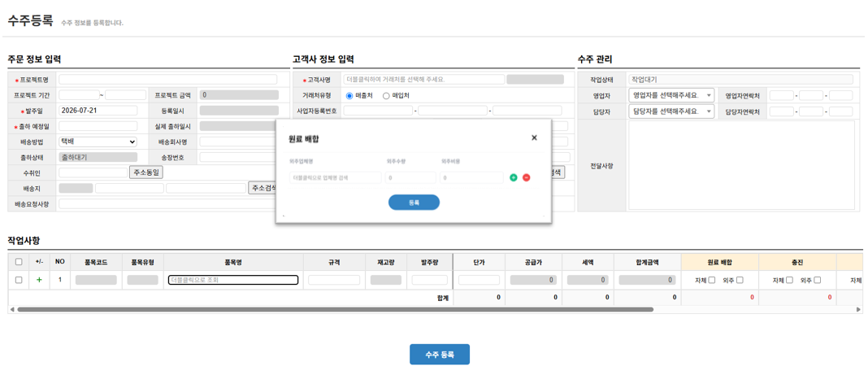868x371 pixels.
Task: Click the 프로젝트 기간 start date field
Action: point(79,95)
